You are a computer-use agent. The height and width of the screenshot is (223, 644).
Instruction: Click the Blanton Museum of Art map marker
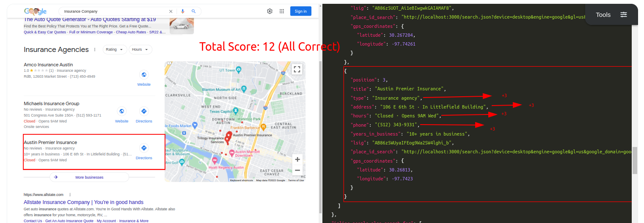[244, 89]
